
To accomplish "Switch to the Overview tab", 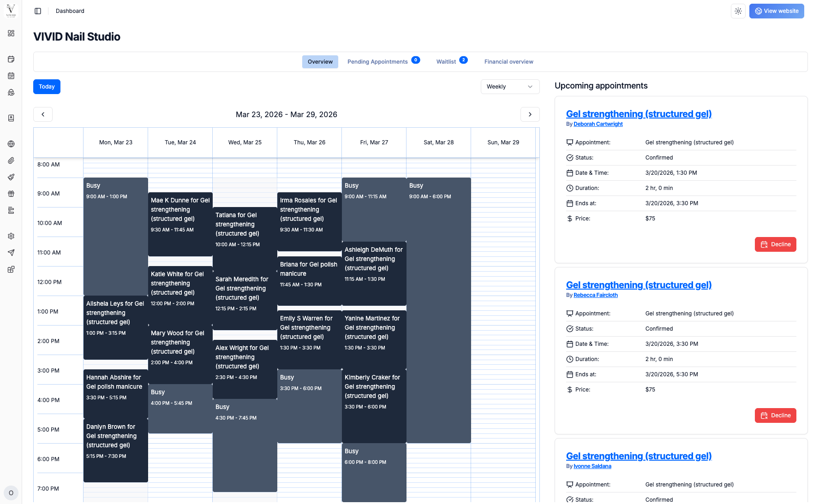I will [320, 62].
